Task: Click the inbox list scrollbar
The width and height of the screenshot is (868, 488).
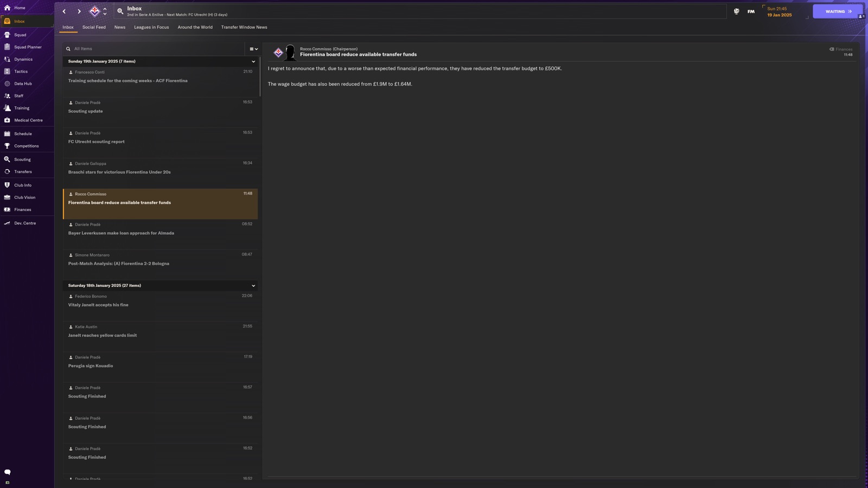Action: point(260,77)
